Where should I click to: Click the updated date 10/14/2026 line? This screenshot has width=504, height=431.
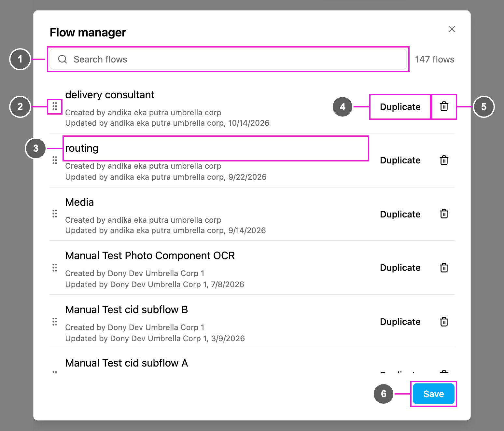(x=167, y=123)
